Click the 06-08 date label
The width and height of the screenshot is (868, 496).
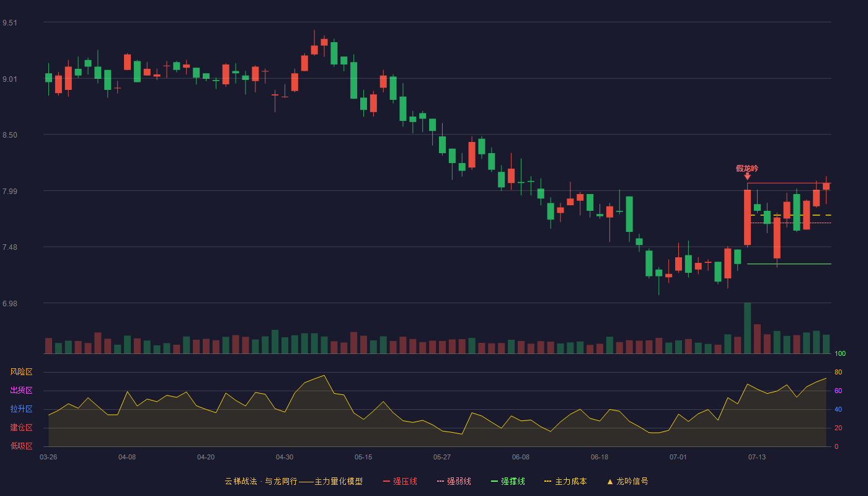tap(521, 457)
